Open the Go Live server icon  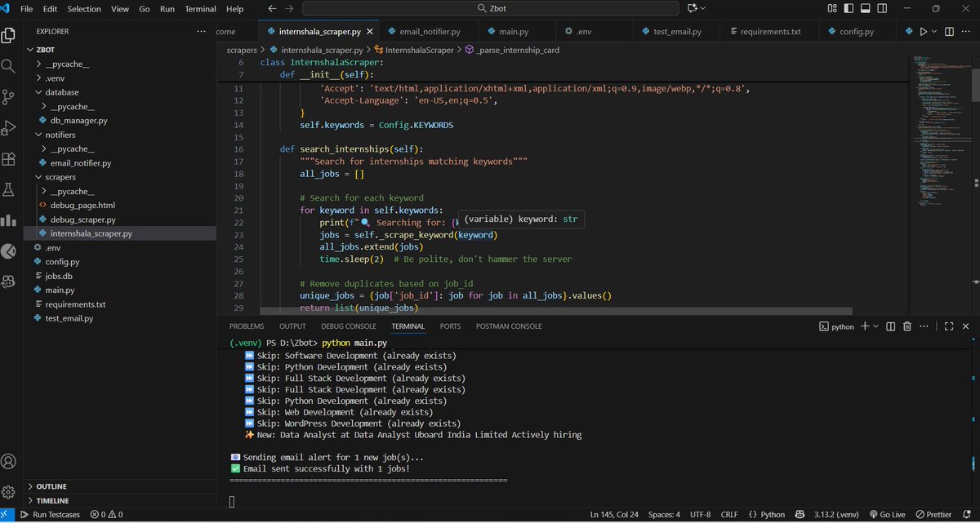click(888, 514)
